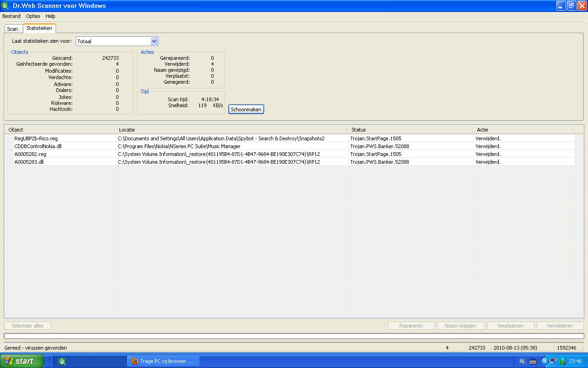Click the status bar value 1592346
Image resolution: width=588 pixels, height=368 pixels.
point(566,348)
